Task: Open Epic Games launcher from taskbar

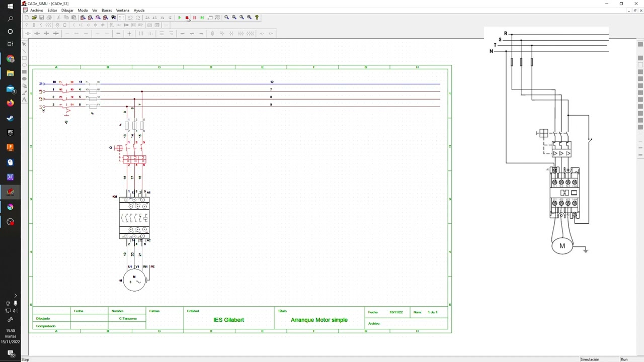Action: [x=10, y=133]
